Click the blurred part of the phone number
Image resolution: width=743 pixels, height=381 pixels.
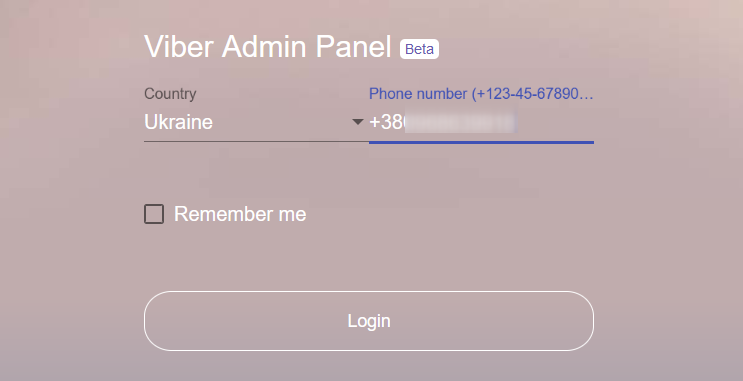[x=460, y=122]
